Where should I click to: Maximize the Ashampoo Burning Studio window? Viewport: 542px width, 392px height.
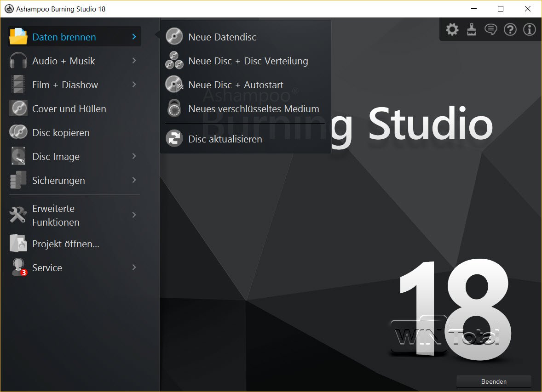(500, 9)
